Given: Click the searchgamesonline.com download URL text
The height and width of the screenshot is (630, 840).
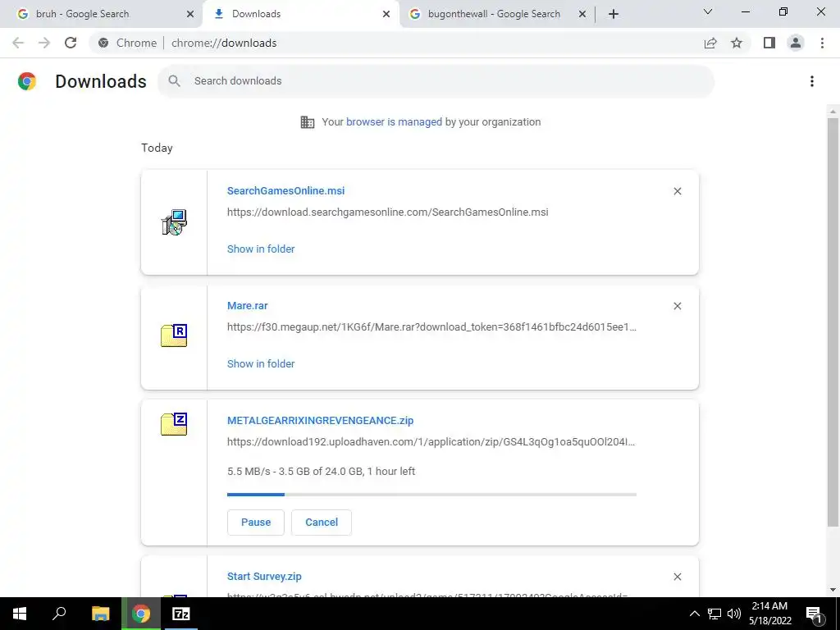Looking at the screenshot, I should coord(387,212).
